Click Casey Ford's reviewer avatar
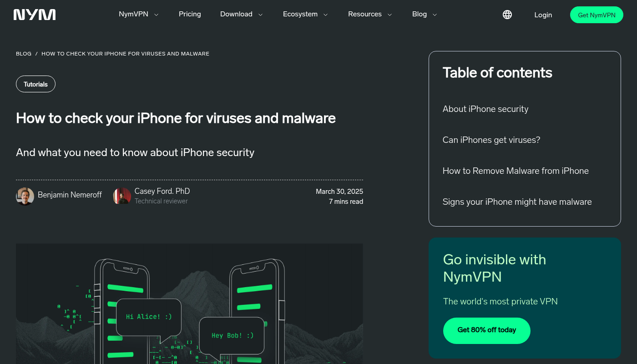The image size is (637, 364). click(122, 196)
